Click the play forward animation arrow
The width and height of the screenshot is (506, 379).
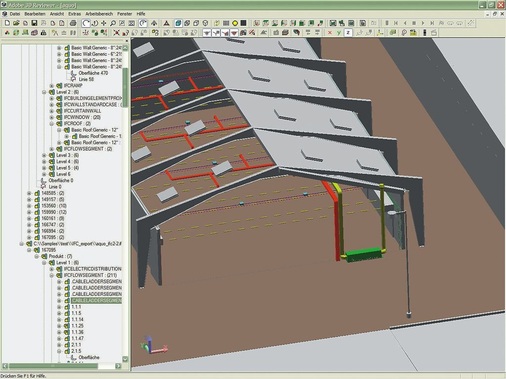[423, 23]
